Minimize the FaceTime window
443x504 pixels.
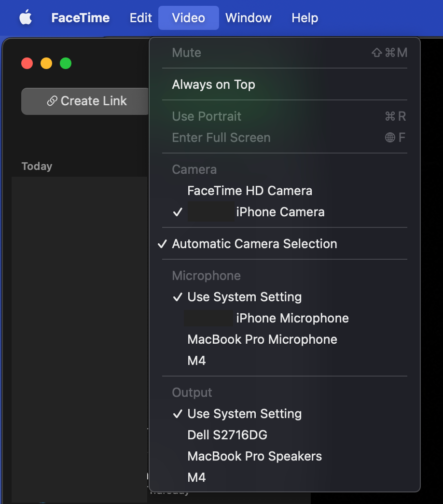tap(46, 63)
